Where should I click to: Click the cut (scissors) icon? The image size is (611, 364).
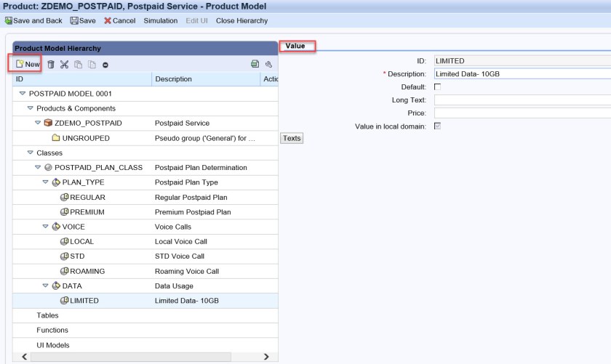coord(65,65)
